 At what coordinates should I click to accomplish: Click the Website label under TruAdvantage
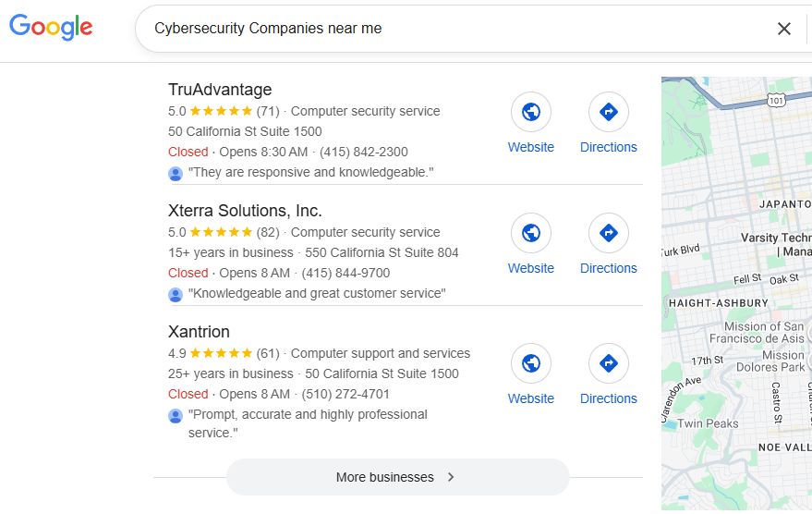[531, 147]
